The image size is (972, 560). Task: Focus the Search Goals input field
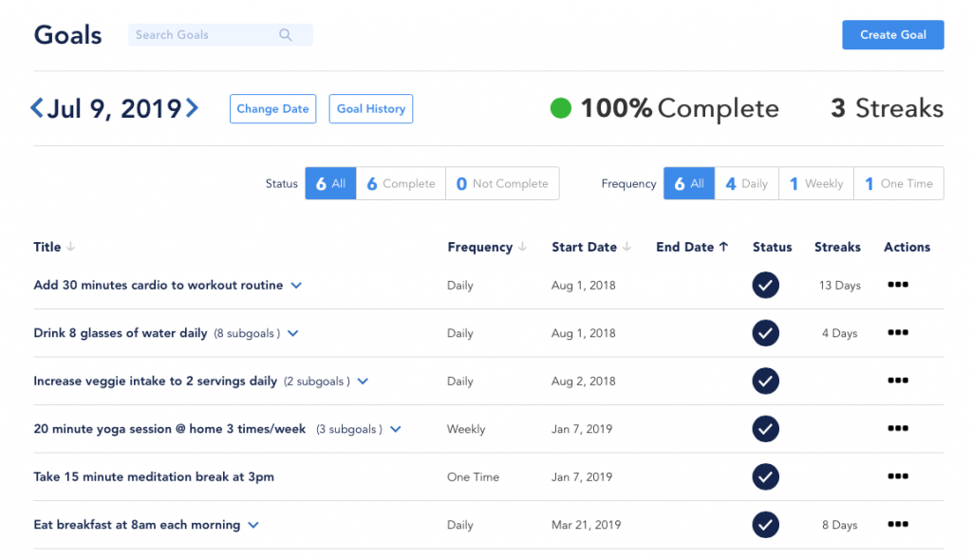point(220,35)
